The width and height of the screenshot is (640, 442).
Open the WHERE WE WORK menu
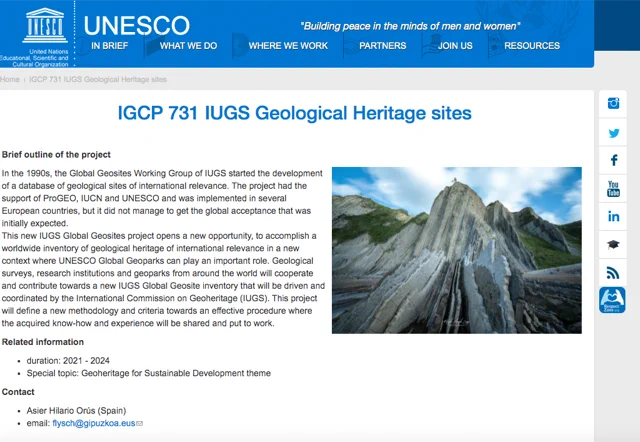pyautogui.click(x=288, y=46)
